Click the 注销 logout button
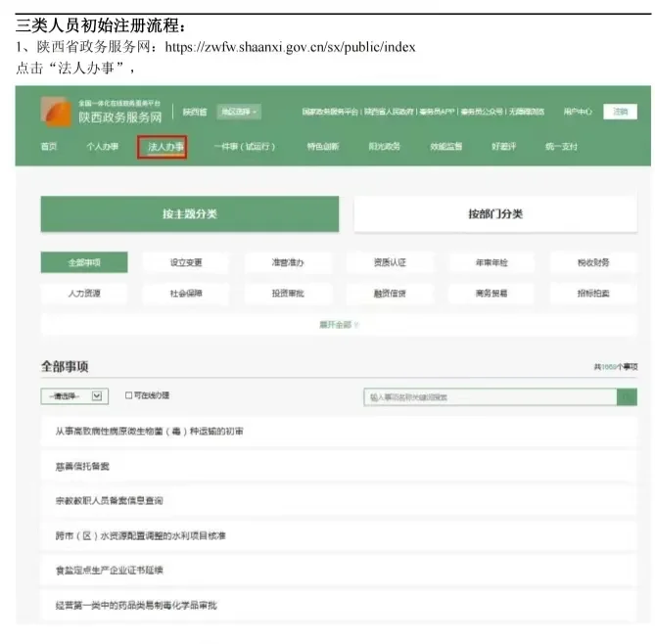The height and width of the screenshot is (644, 655). [x=621, y=112]
